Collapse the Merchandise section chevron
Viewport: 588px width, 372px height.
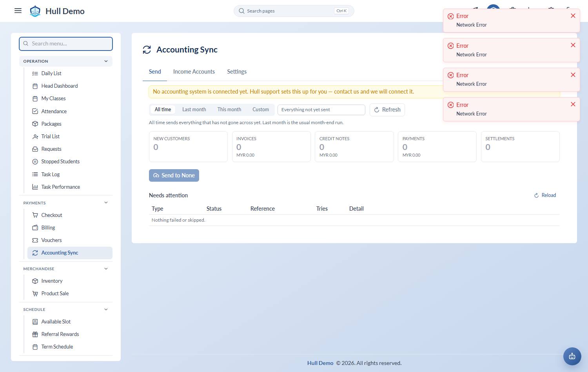(x=106, y=269)
